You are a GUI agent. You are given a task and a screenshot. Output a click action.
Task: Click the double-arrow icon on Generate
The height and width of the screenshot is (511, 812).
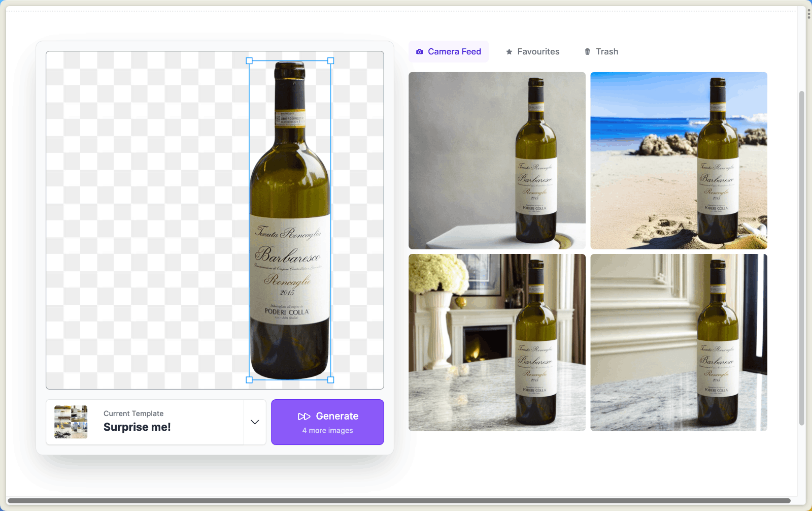coord(303,417)
